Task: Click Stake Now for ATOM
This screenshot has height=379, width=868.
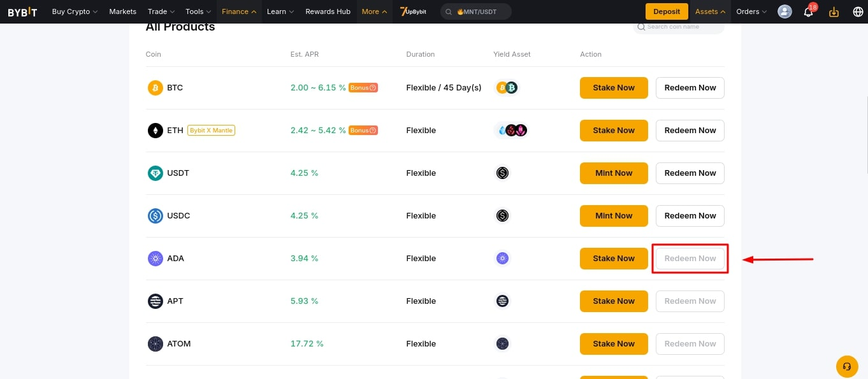Action: click(614, 344)
